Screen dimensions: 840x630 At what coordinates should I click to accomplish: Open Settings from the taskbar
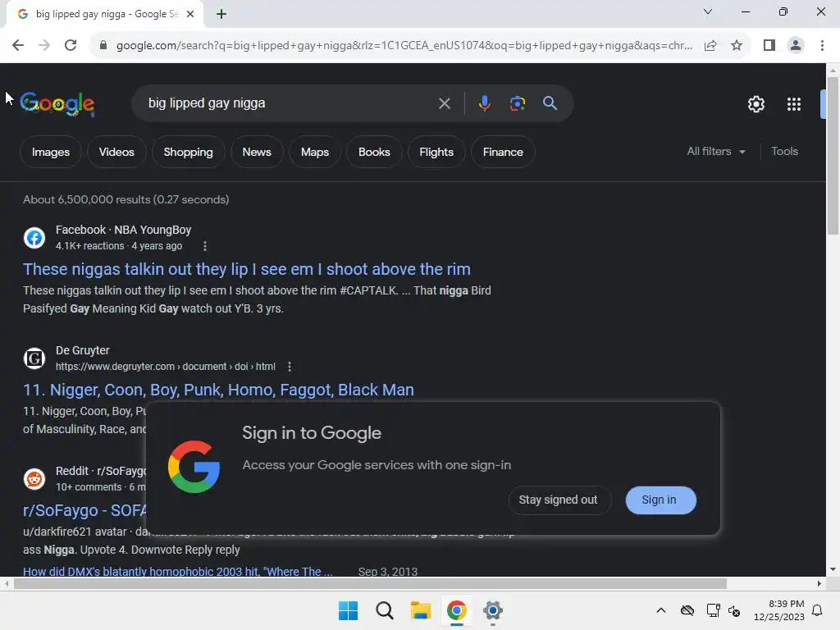[x=492, y=610]
